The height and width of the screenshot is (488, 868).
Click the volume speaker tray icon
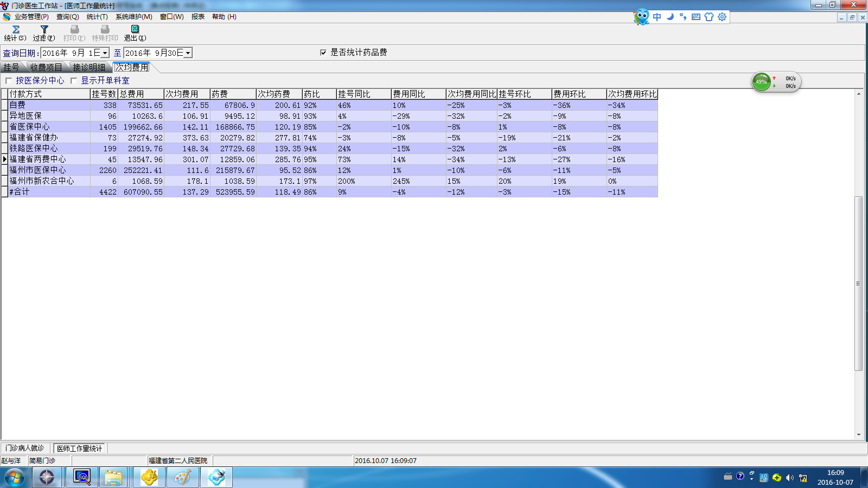(789, 478)
